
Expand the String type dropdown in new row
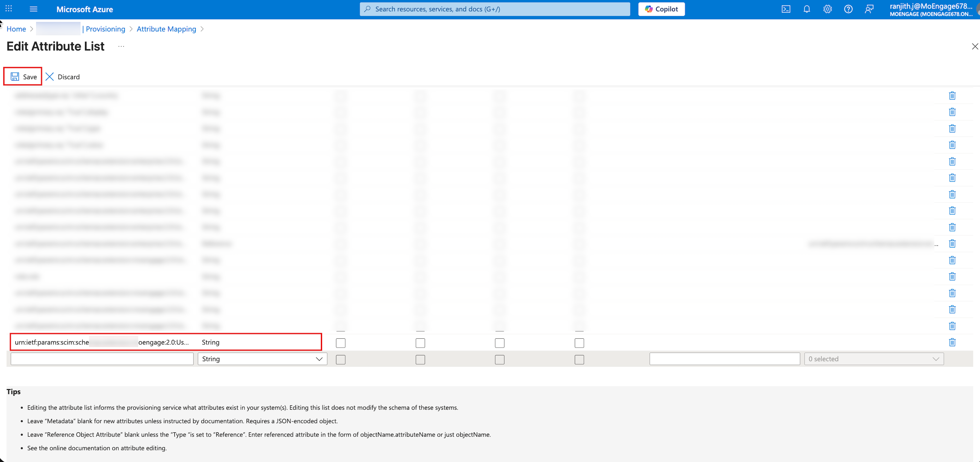pyautogui.click(x=262, y=359)
